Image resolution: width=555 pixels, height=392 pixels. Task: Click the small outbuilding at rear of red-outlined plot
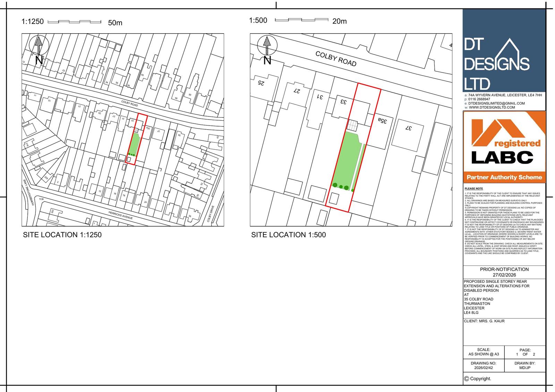click(x=334, y=199)
